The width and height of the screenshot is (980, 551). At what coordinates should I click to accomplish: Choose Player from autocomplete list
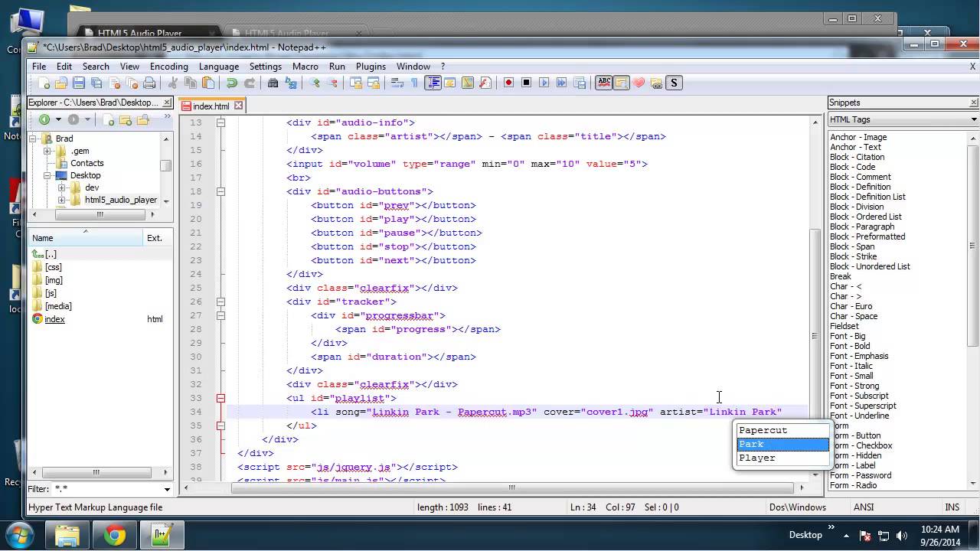point(782,458)
